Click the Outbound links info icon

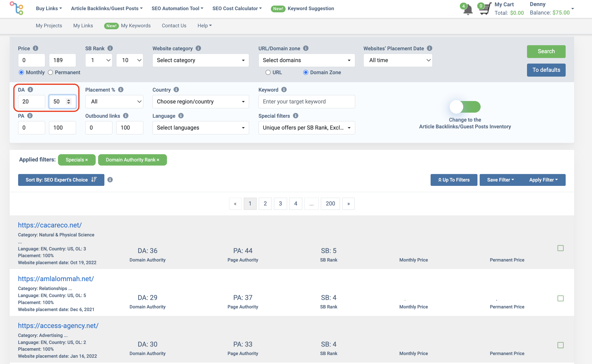point(126,116)
